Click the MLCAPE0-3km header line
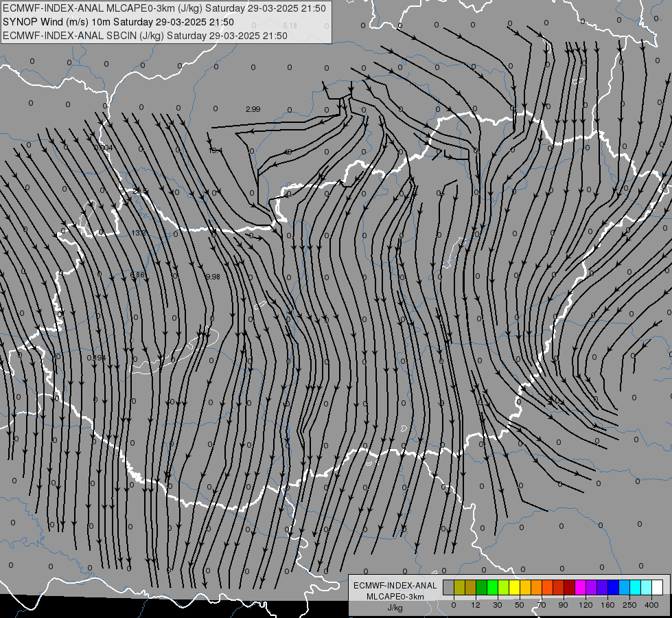672x618 pixels. click(x=164, y=8)
